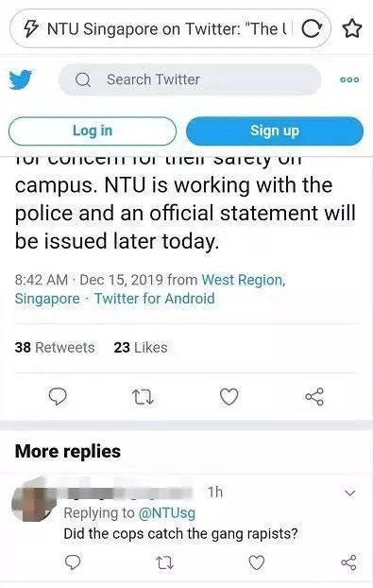
Task: Expand the reply's chevron dropdown menu
Action: coord(349,493)
